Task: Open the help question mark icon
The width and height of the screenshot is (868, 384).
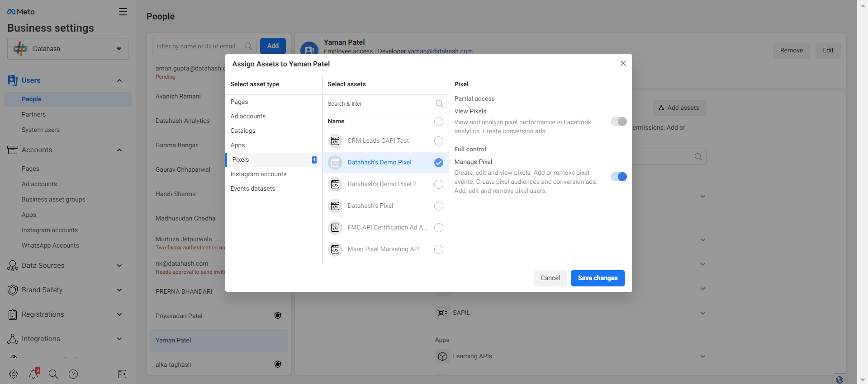Action: point(73,374)
